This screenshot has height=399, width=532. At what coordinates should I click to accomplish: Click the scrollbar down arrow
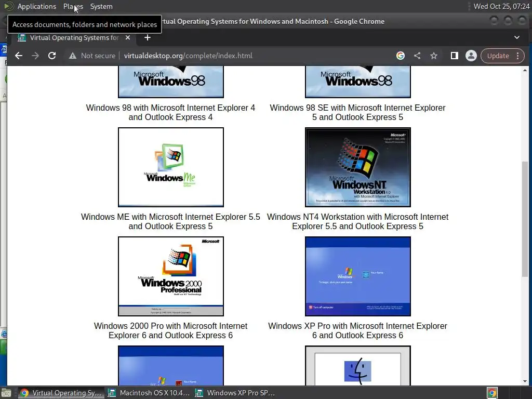[525, 381]
